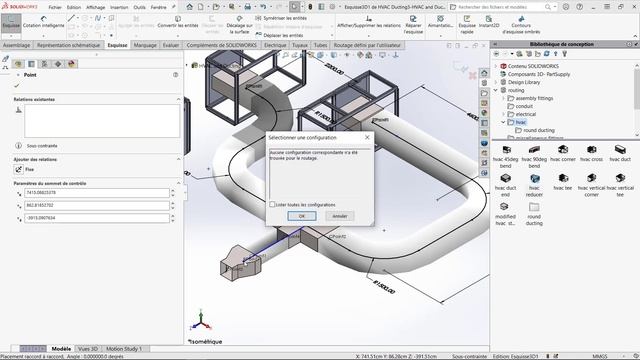Expand the assembly fittings folder
This screenshot has width=640, height=360.
pos(503,98)
